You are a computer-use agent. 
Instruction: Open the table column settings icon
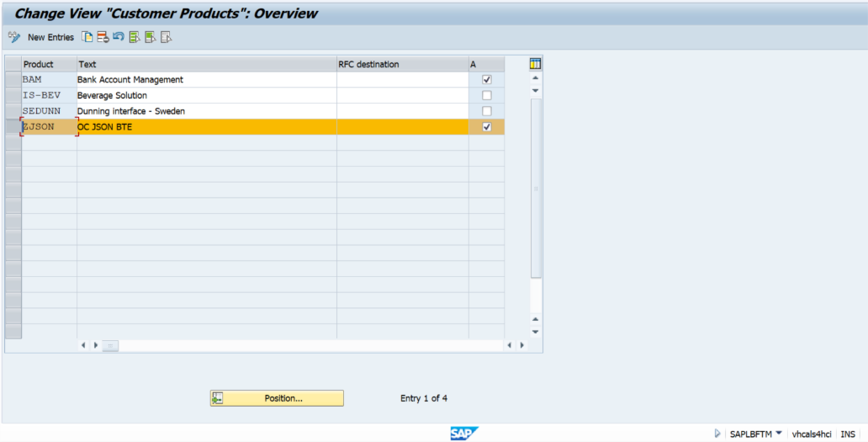click(x=535, y=64)
